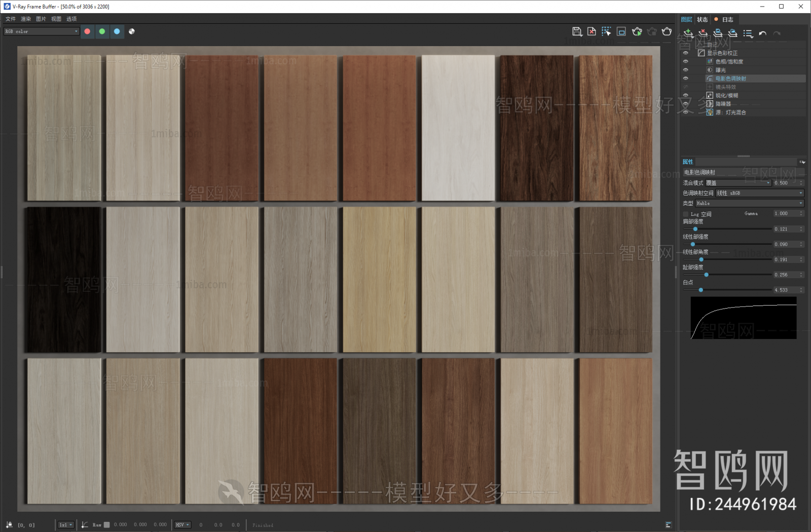The image size is (811, 532).
Task: Select the 锐化/模糊 layer
Action: 755,95
